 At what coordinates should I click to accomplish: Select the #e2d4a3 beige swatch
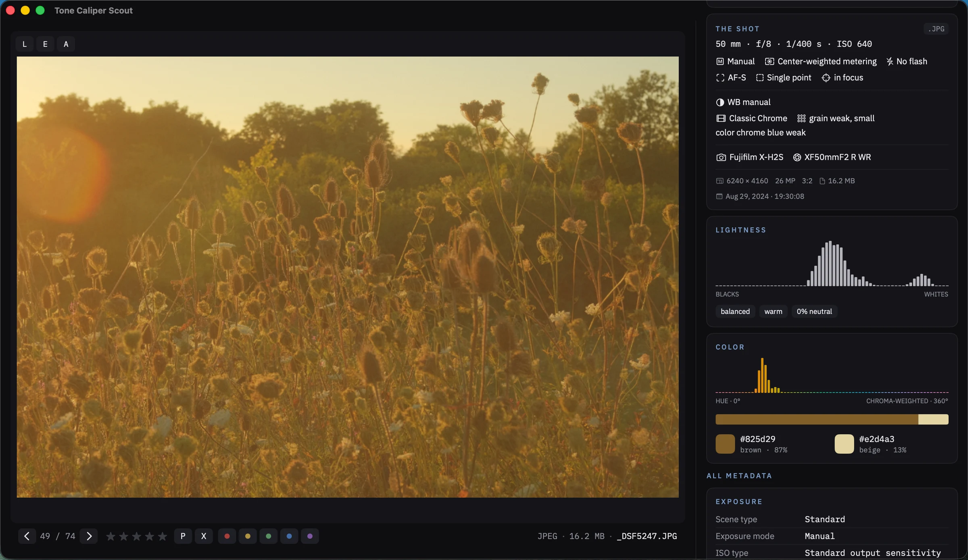pos(844,444)
